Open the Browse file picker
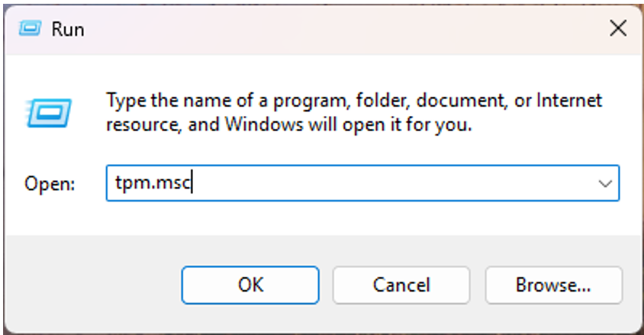Image resolution: width=644 pixels, height=335 pixels. [x=553, y=285]
